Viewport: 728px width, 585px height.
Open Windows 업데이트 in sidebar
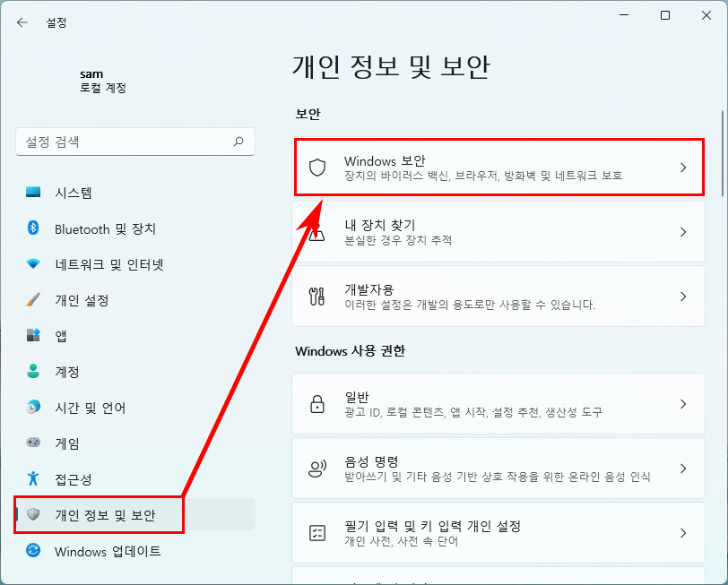click(135, 551)
